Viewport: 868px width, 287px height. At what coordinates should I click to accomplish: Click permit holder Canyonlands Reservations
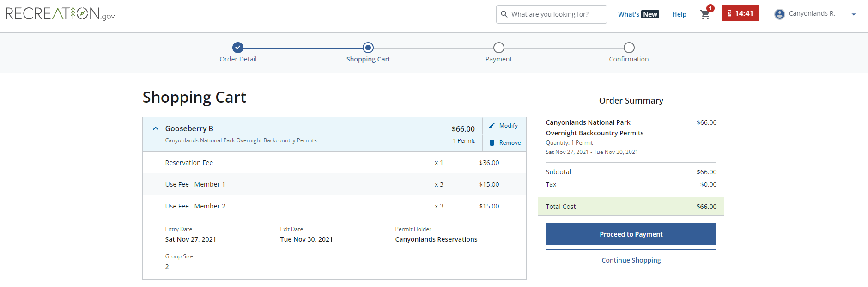pyautogui.click(x=436, y=239)
